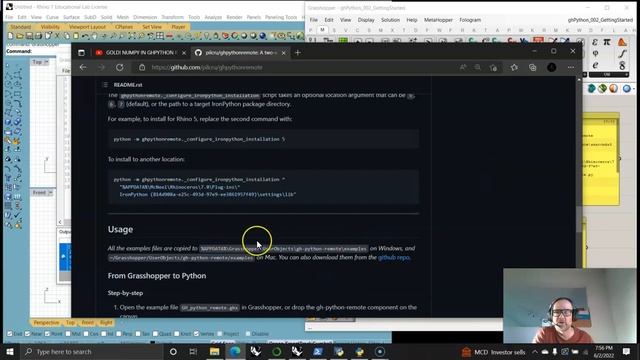
Task: Enable the Cen osnap checkbox
Action: tap(86, 334)
